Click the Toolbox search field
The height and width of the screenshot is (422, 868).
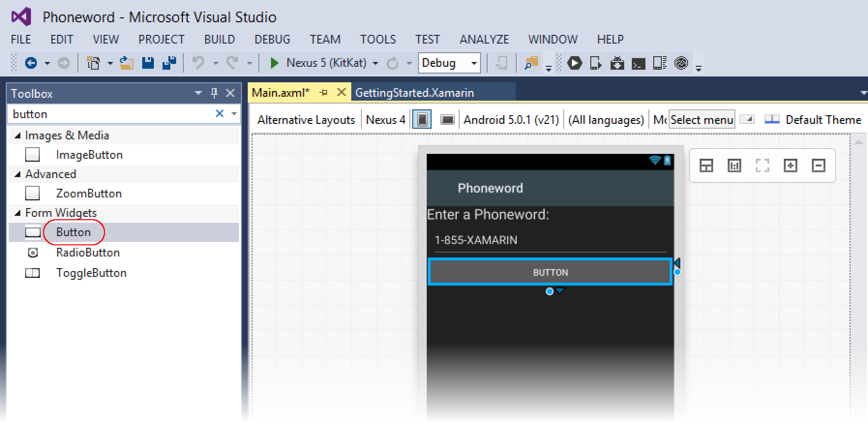coord(111,114)
